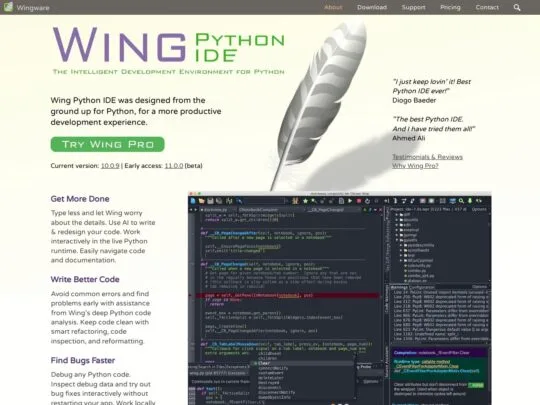Click the New File icon in IDE toolbar
The width and height of the screenshot is (540, 405).
pyautogui.click(x=193, y=201)
